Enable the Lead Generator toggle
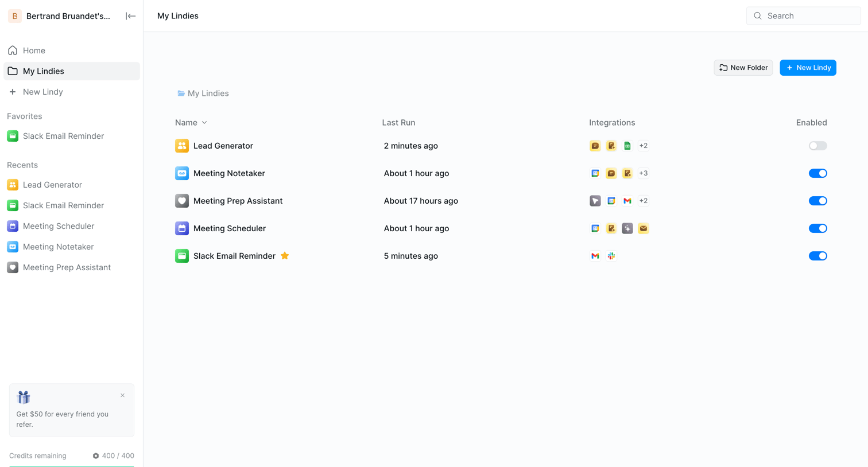This screenshot has height=467, width=868. click(818, 146)
